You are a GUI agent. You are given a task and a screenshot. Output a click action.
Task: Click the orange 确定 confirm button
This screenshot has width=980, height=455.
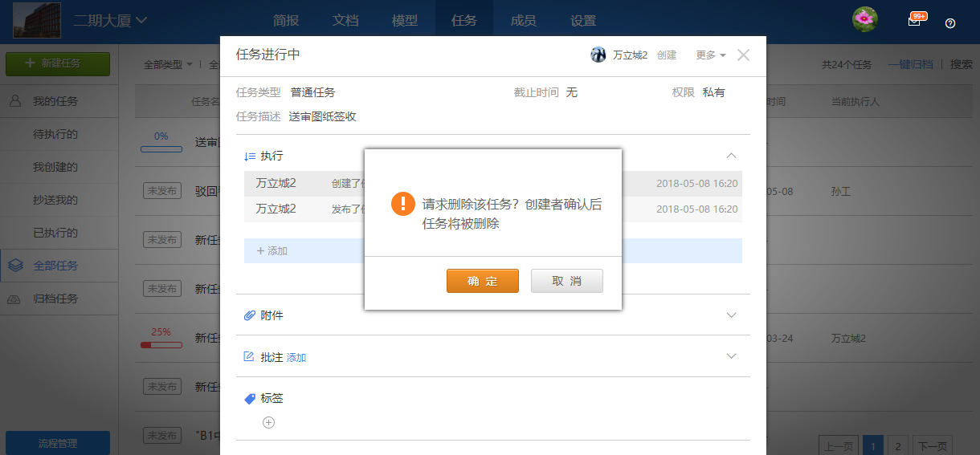click(482, 281)
